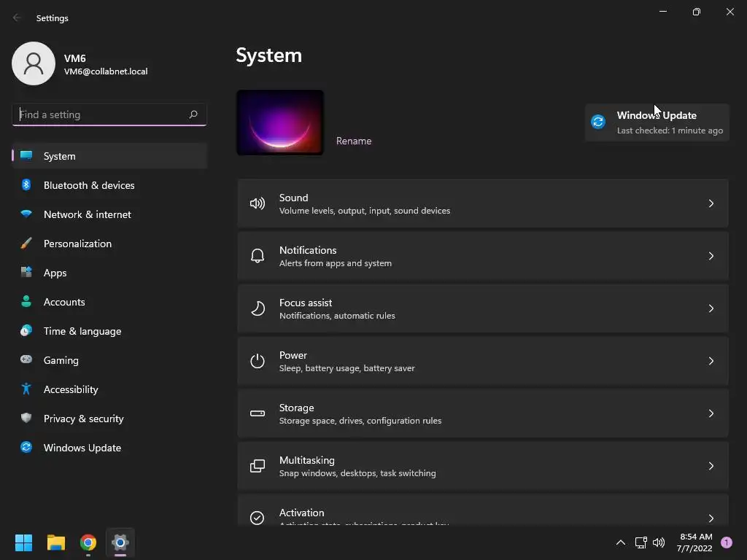Open Sound settings row
This screenshot has height=560, width=747.
[483, 204]
